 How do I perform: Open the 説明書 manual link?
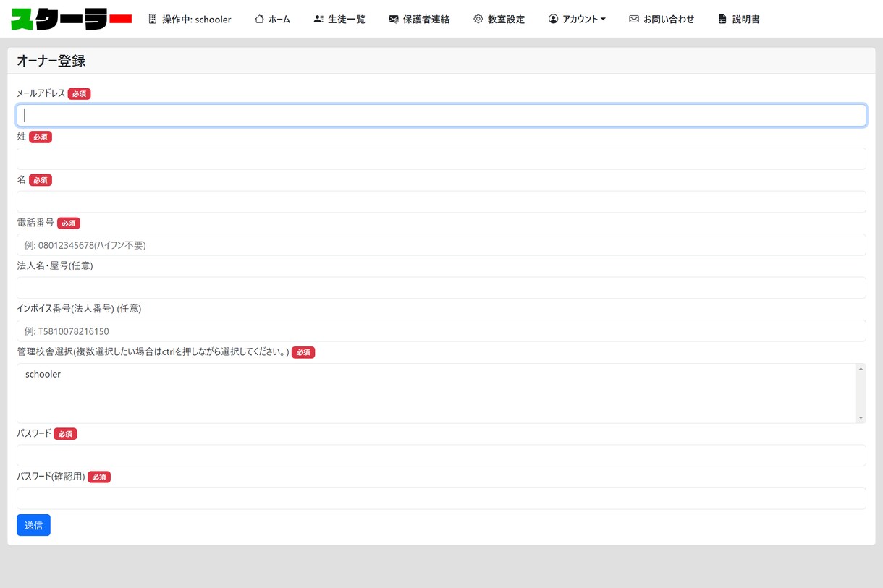click(x=739, y=19)
